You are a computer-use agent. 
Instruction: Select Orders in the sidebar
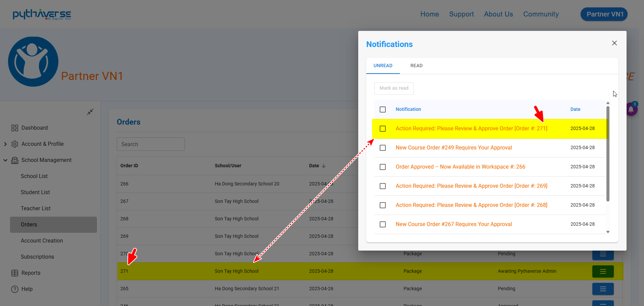click(53, 225)
